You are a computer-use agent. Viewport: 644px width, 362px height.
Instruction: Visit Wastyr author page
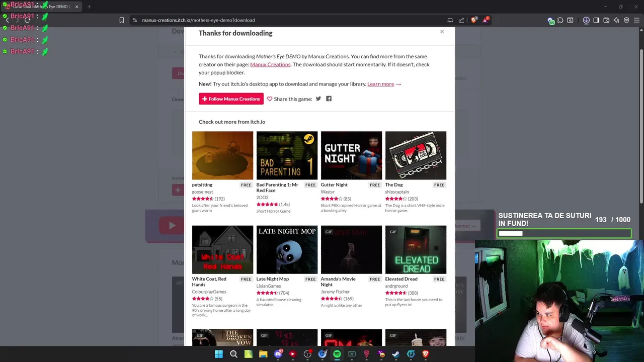pyautogui.click(x=328, y=192)
